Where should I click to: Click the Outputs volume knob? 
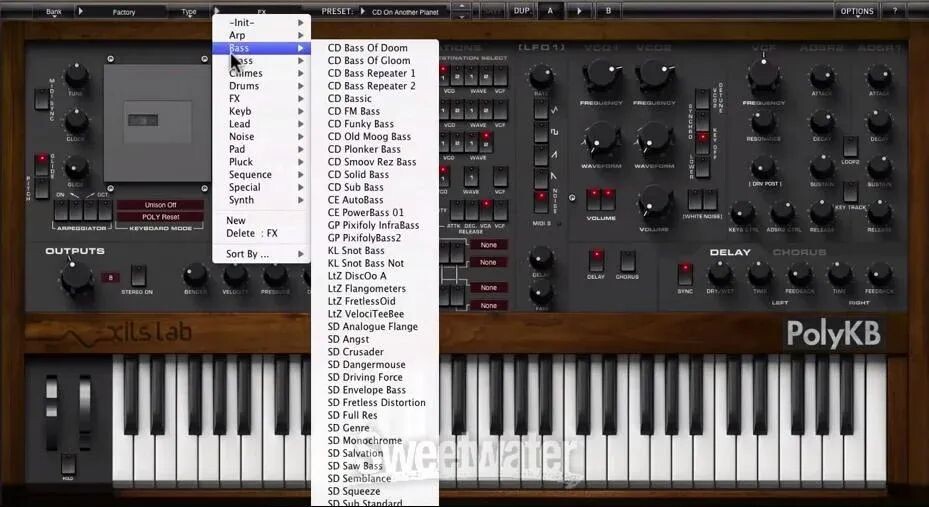(x=76, y=278)
